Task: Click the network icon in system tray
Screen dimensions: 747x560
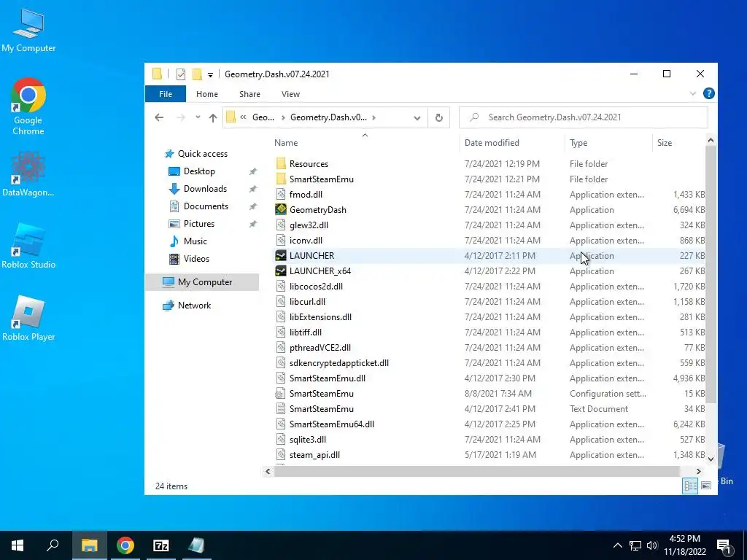Action: (x=635, y=545)
